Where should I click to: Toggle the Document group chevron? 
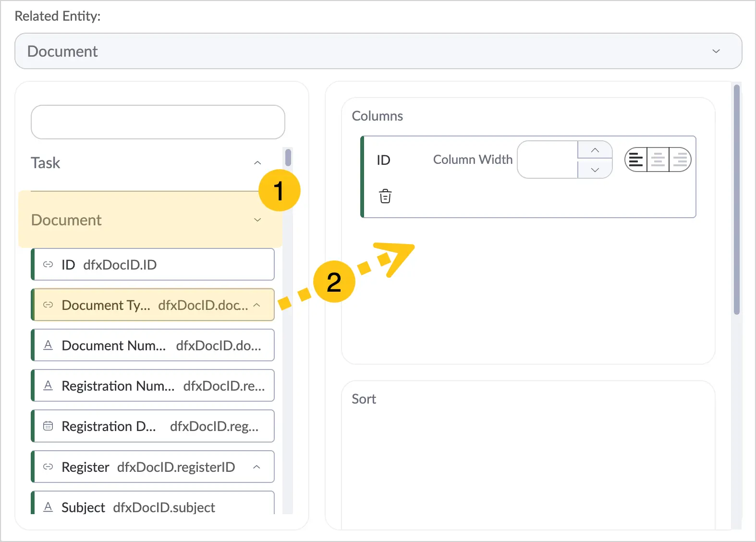[257, 220]
